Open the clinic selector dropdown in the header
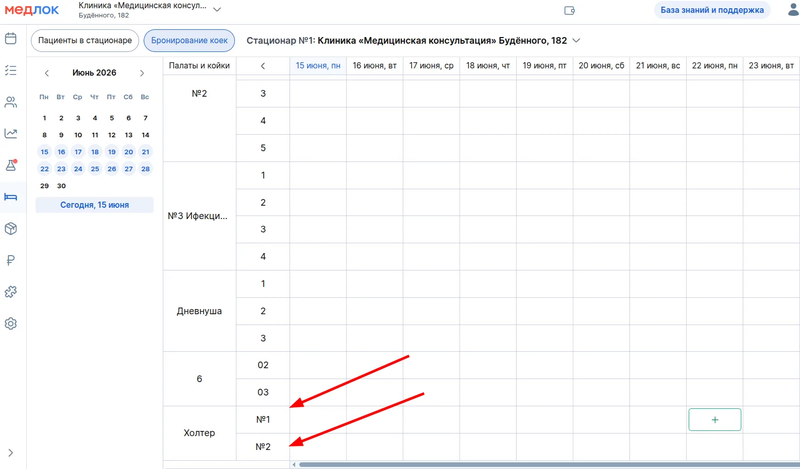The height and width of the screenshot is (469, 800). [217, 10]
